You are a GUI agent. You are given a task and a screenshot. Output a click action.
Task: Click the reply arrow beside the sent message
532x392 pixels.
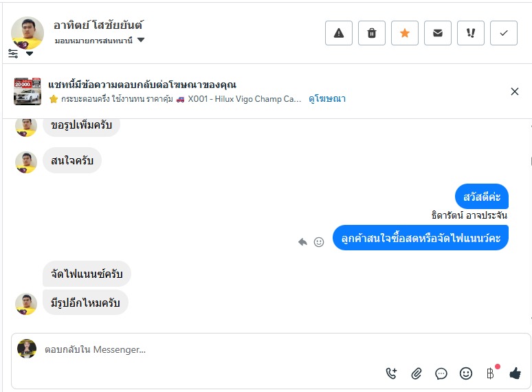coord(302,242)
